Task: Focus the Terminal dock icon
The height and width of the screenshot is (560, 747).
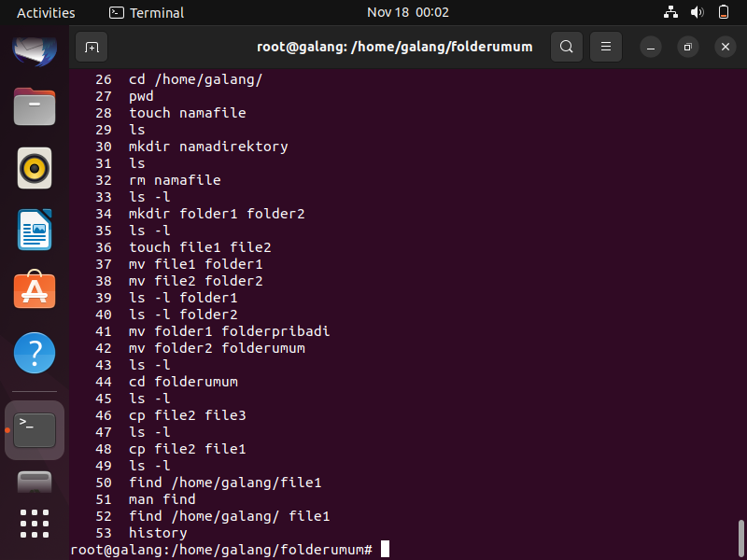Action: [x=35, y=430]
